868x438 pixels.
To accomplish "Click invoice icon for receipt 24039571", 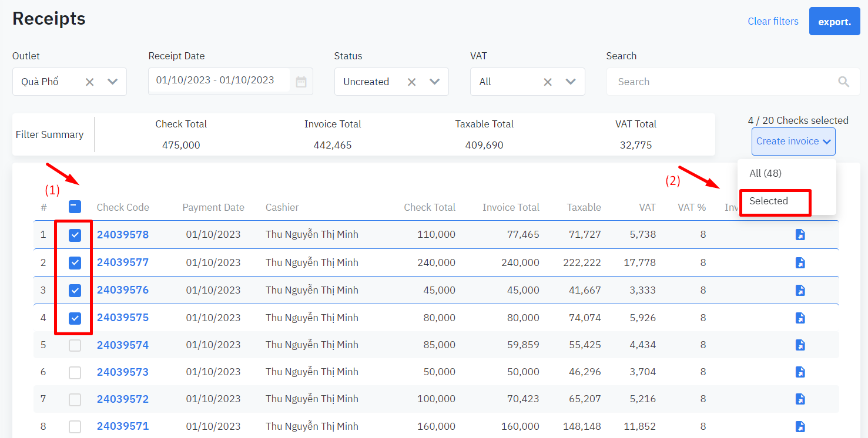I will click(800, 426).
